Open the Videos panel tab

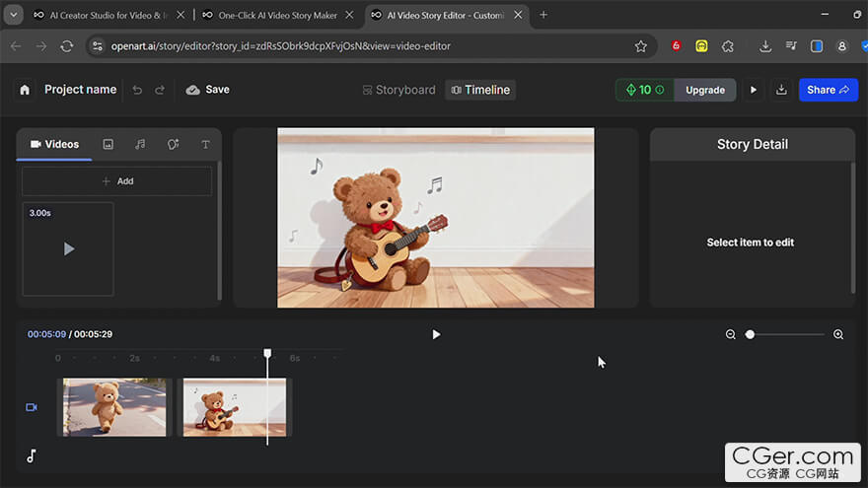(x=54, y=144)
